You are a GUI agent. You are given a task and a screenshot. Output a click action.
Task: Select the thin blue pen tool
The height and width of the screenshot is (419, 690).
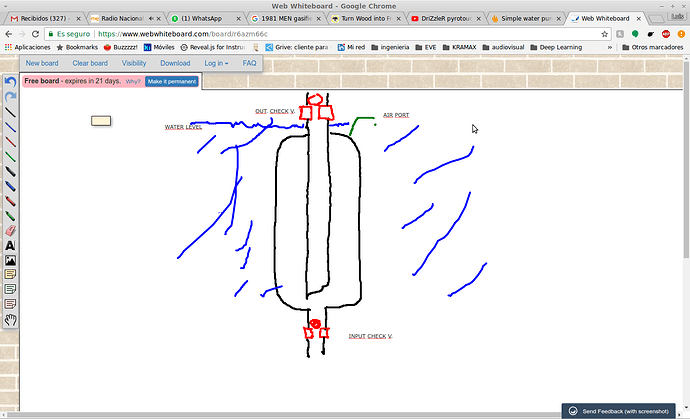point(11,127)
